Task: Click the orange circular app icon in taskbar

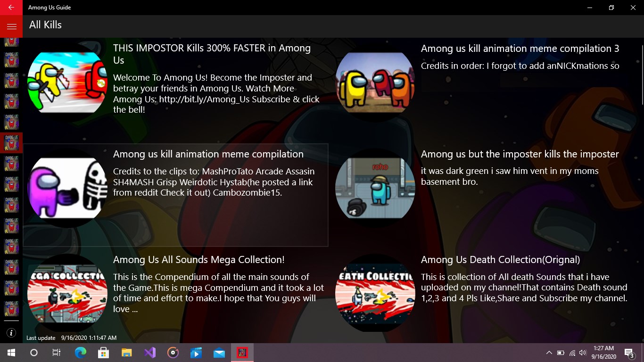Action: click(173, 353)
